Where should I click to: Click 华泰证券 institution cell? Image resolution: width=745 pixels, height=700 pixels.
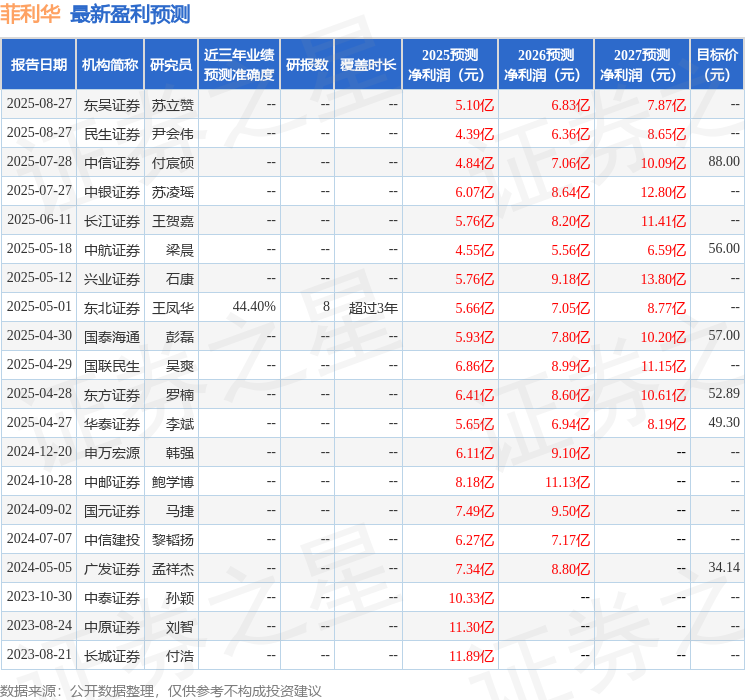[x=112, y=424]
